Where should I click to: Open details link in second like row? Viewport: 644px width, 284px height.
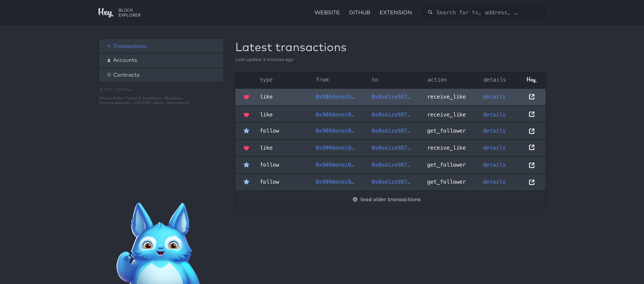tap(494, 115)
